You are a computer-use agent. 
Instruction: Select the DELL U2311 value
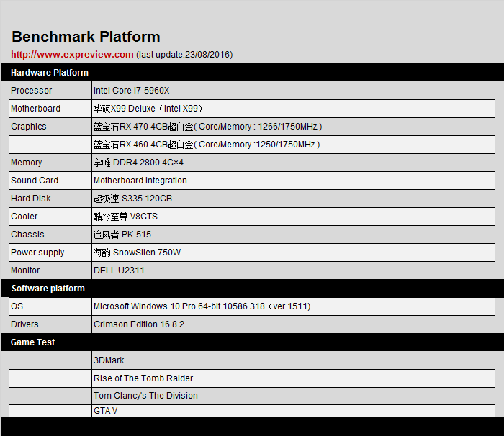click(x=119, y=271)
